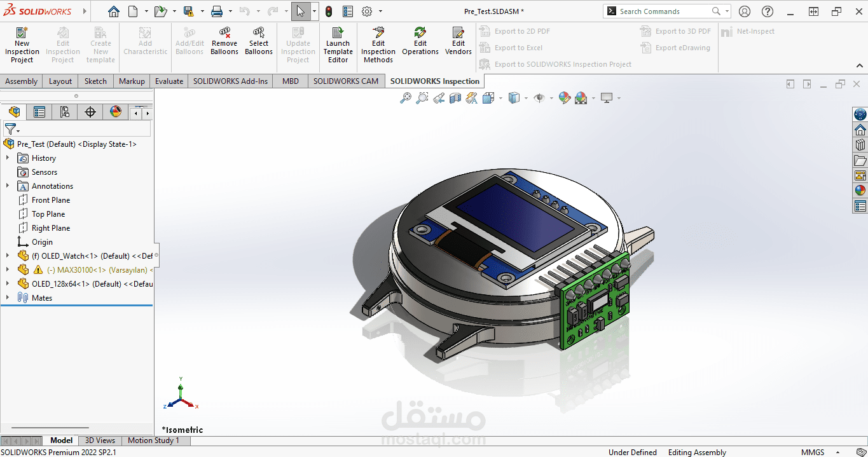This screenshot has width=868, height=457.
Task: Expand the Annotations tree node
Action: point(8,186)
